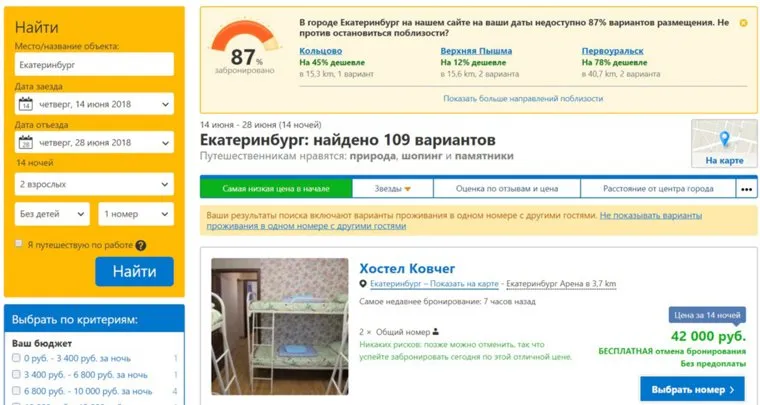Tick budget 0 – 3 400 руб. checkbox

(16, 358)
